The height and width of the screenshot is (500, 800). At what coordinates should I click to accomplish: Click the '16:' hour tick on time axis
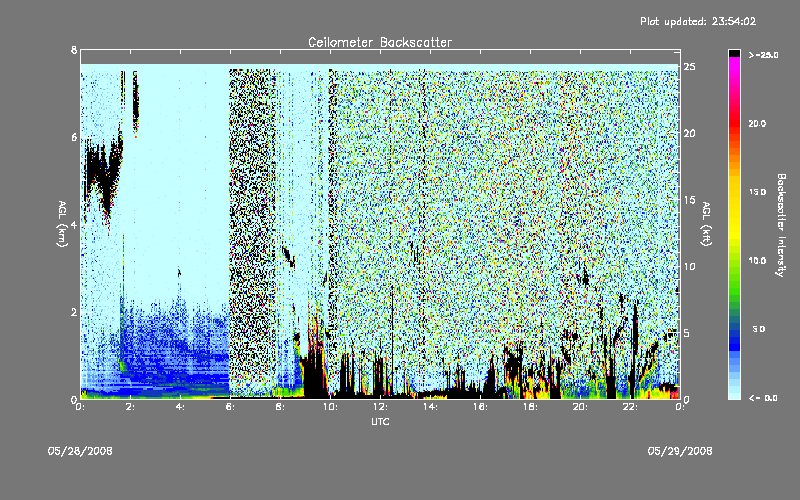click(x=480, y=407)
